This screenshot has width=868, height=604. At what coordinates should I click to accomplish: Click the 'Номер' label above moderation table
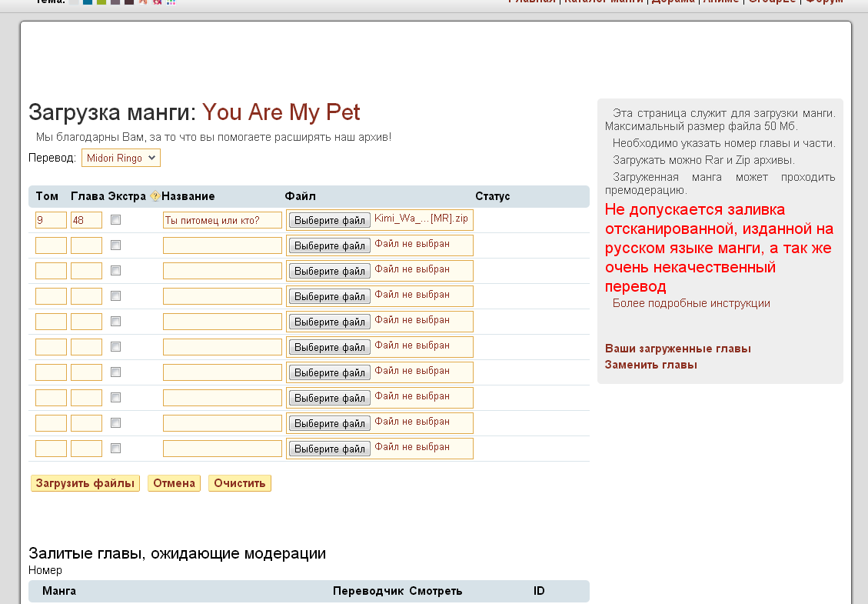click(45, 570)
